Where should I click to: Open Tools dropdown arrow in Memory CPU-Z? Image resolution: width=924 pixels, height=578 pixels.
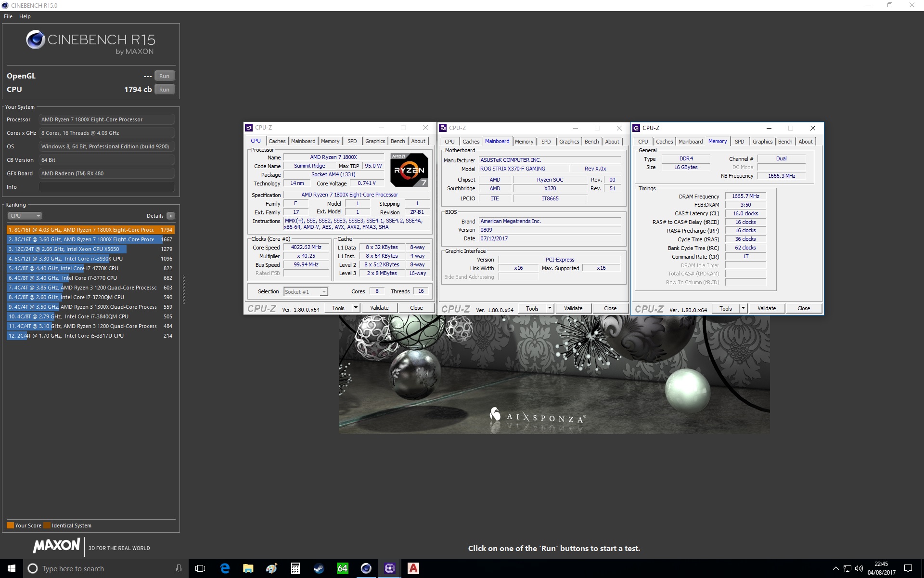tap(743, 308)
